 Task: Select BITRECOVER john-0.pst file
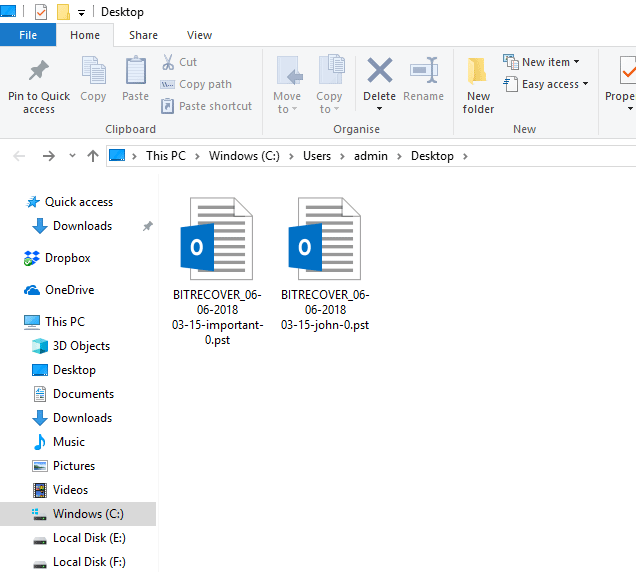pos(325,264)
